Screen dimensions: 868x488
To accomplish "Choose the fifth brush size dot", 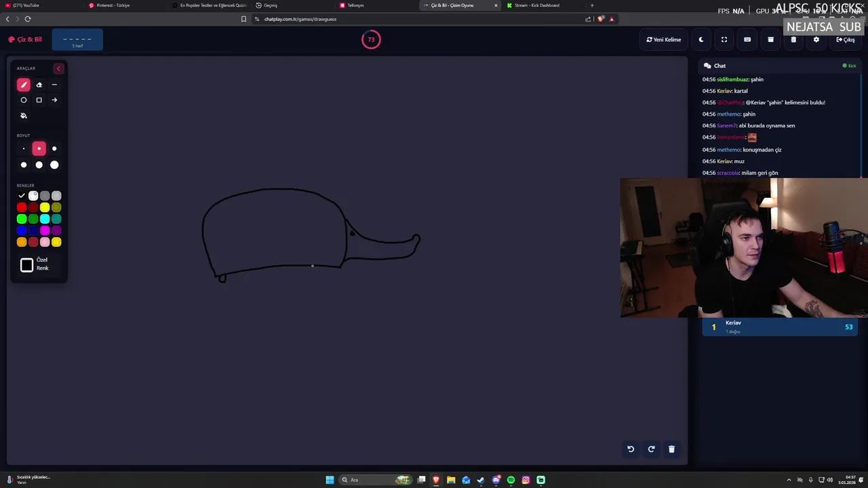I will point(39,165).
